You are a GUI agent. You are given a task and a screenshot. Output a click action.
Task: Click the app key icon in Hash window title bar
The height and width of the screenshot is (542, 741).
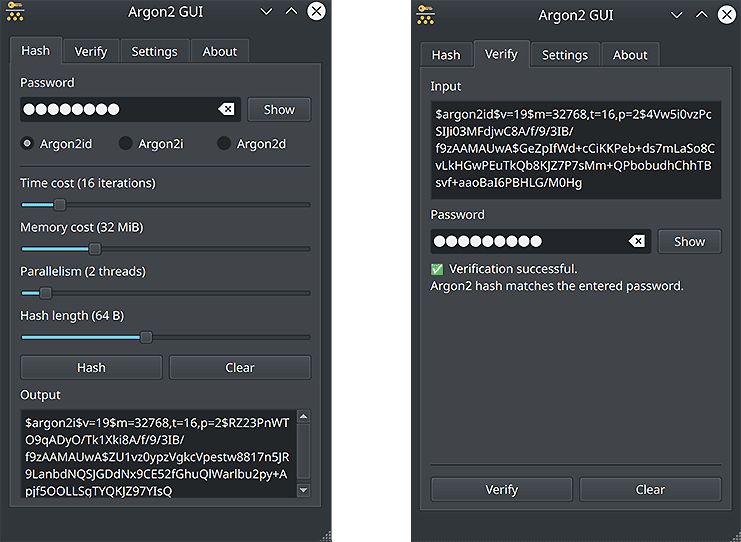(x=15, y=11)
